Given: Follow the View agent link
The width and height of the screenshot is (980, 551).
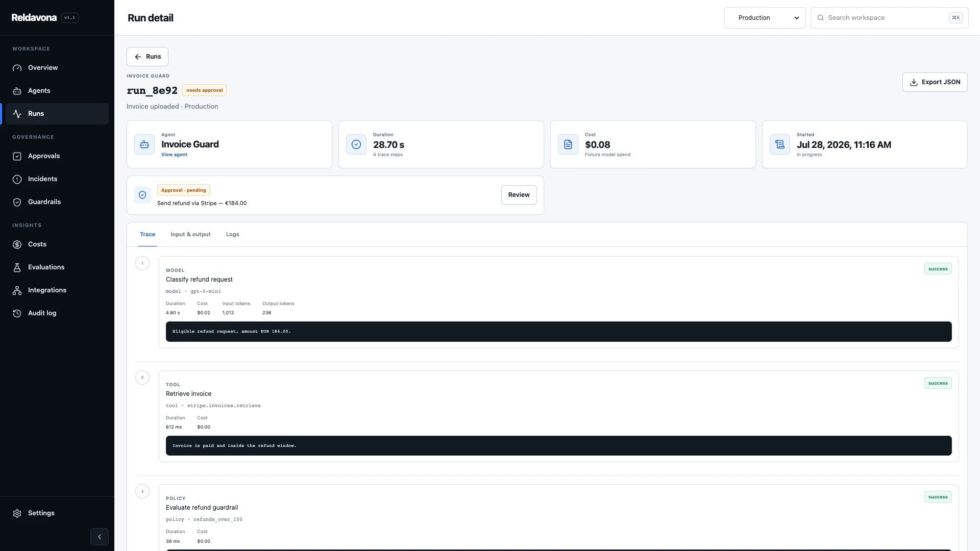Looking at the screenshot, I should [174, 155].
